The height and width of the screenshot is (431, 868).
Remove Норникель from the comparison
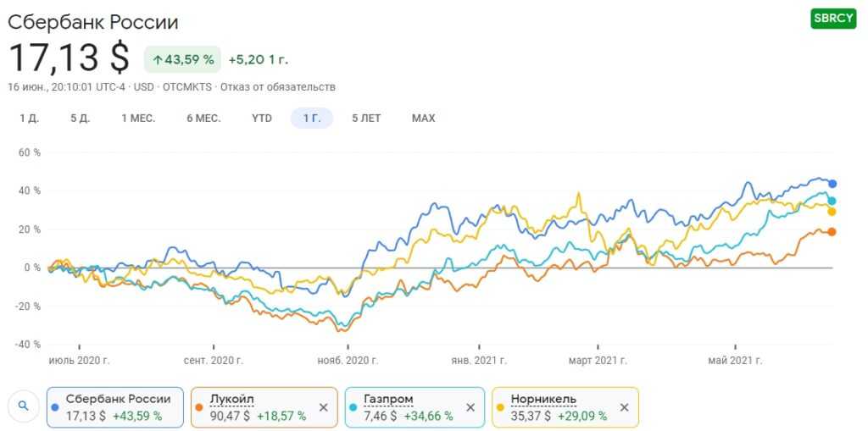coord(625,407)
